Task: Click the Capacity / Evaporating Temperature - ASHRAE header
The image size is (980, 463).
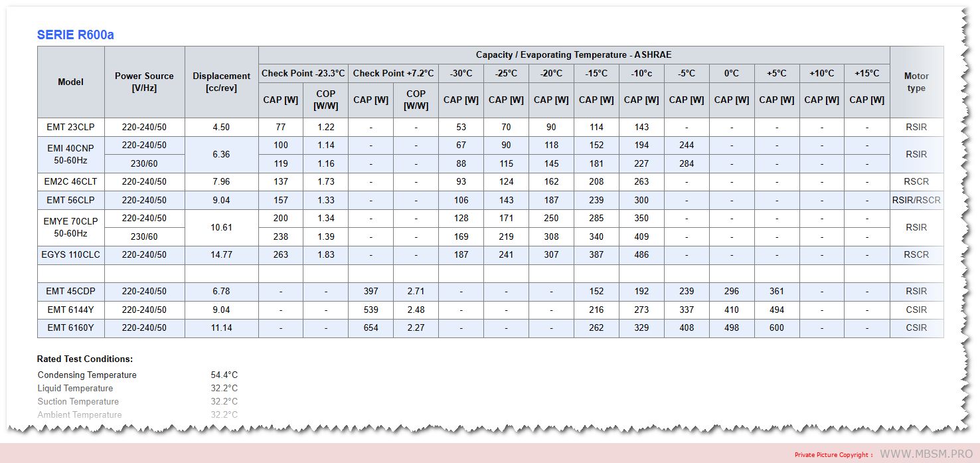Action: (574, 55)
